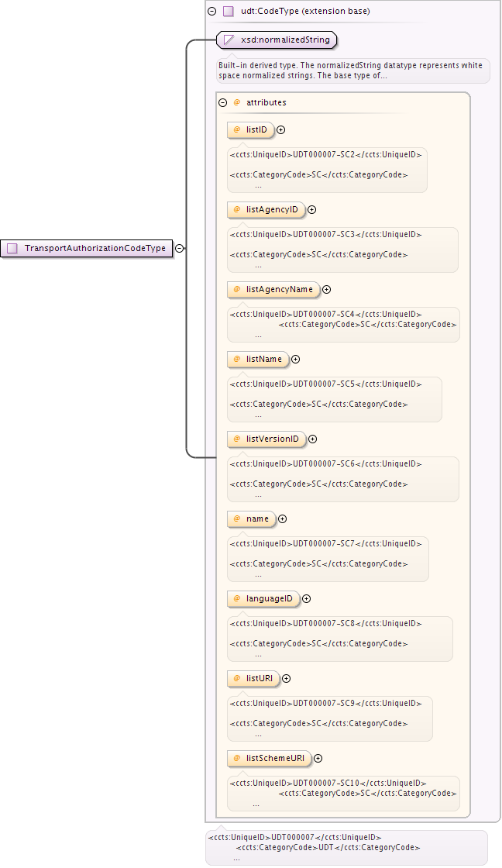Expand the listAgencyID attribute

[x=312, y=210]
